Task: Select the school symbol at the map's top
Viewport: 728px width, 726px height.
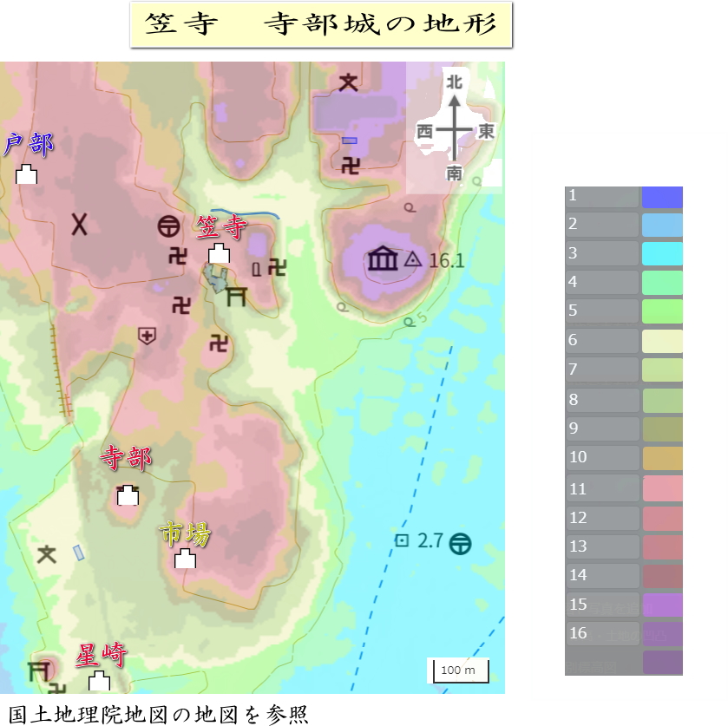Action: [x=348, y=82]
